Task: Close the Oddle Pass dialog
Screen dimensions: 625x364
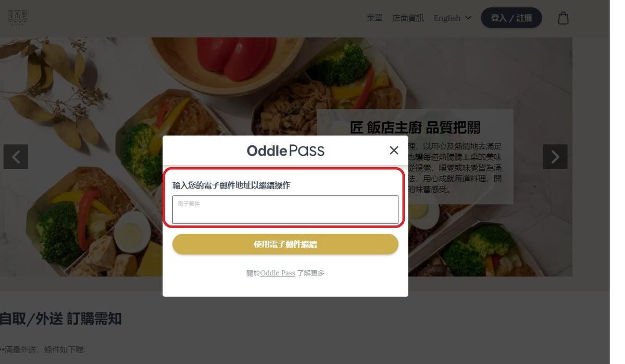Action: pos(394,150)
